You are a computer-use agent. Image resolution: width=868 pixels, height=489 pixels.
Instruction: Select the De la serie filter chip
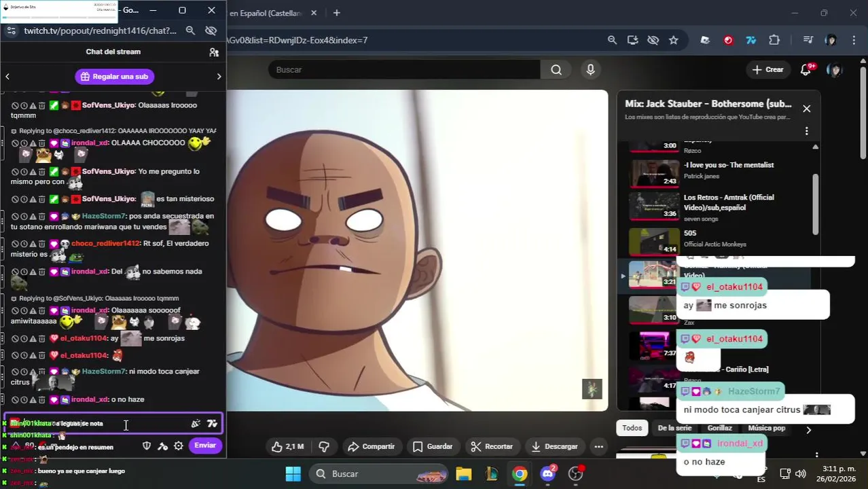674,428
